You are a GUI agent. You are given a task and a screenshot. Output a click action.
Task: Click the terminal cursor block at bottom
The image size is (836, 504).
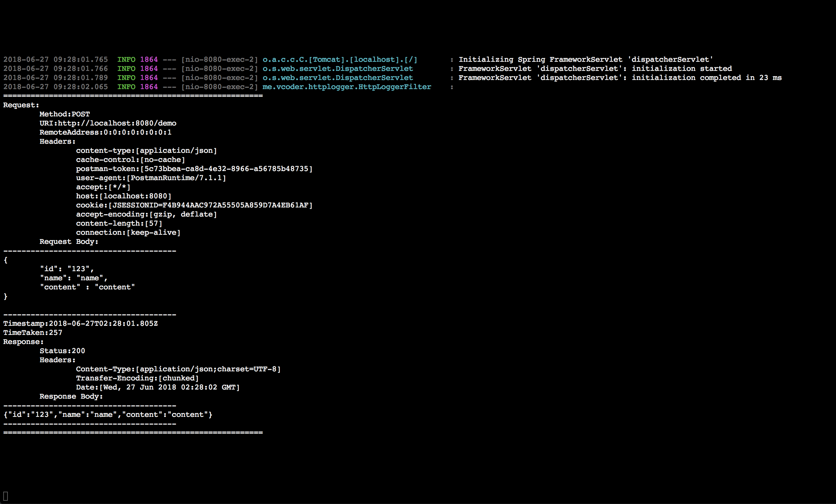(6, 496)
